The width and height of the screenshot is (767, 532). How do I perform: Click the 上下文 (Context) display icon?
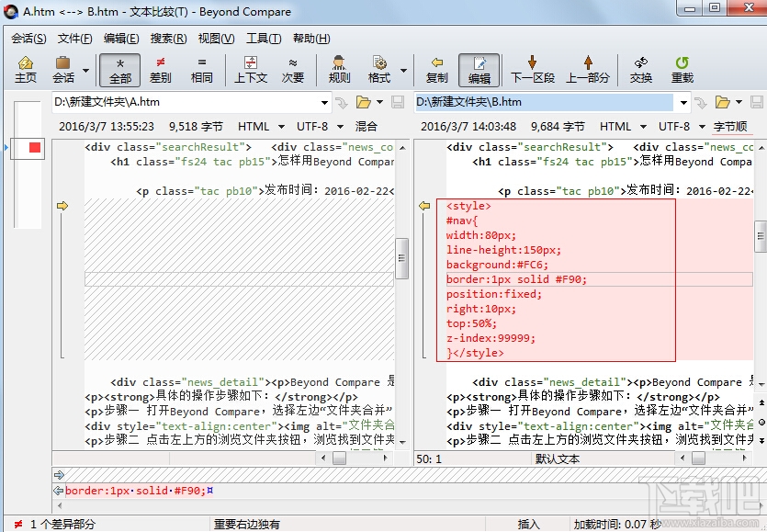[251, 69]
